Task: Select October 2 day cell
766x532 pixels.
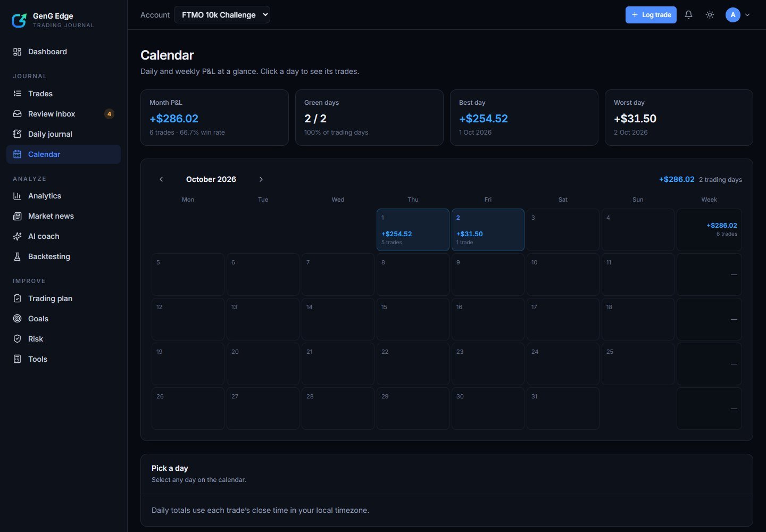Action: coord(488,230)
